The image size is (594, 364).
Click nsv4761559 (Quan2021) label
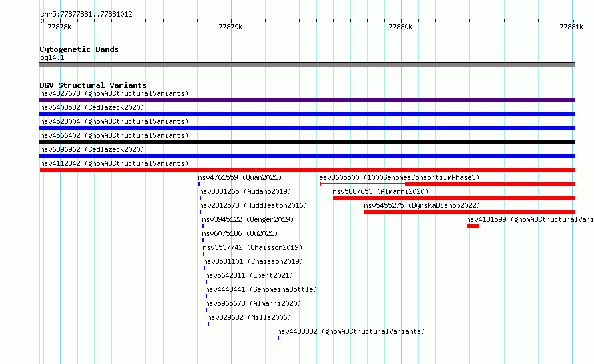(x=240, y=177)
